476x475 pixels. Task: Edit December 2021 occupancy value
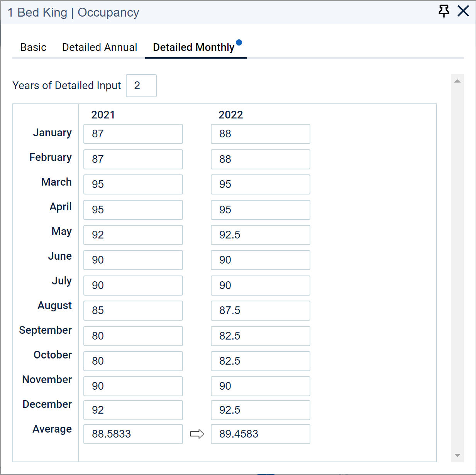pos(133,410)
